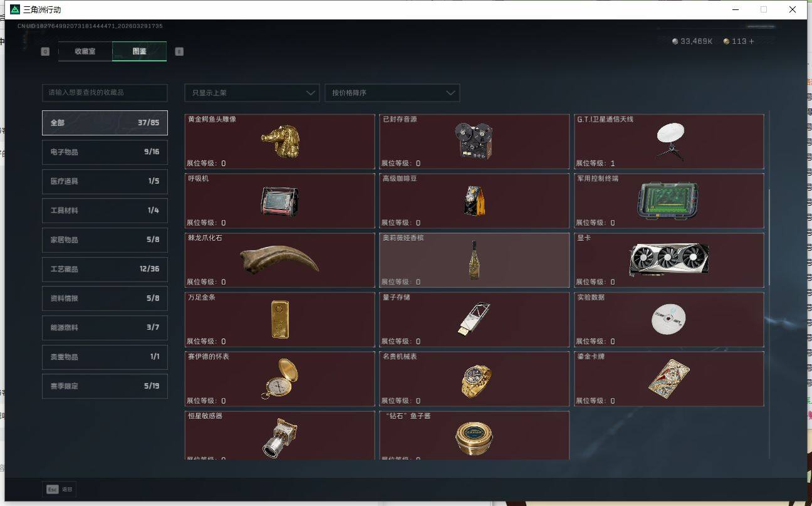Select the 能源燃料 3/7 category
812x506 pixels.
105,327
